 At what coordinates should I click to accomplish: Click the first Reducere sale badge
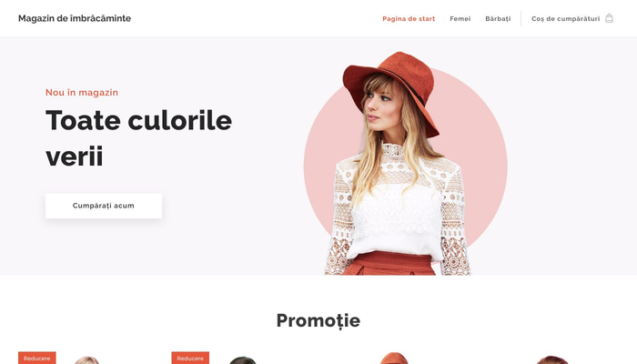click(x=37, y=358)
